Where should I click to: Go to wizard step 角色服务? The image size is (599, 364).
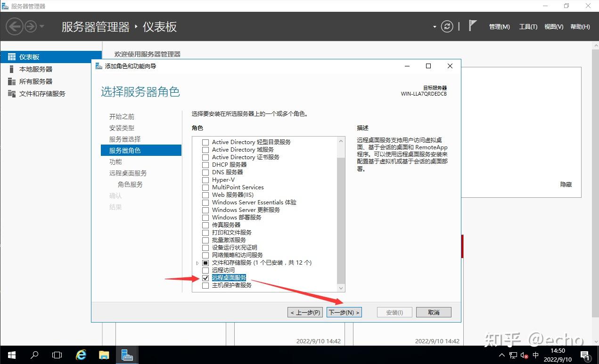(x=130, y=185)
